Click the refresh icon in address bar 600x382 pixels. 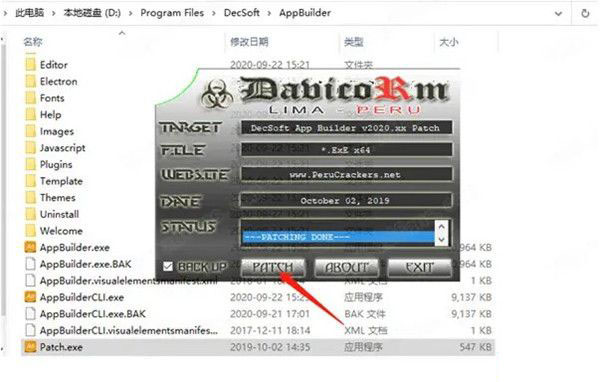(x=585, y=13)
